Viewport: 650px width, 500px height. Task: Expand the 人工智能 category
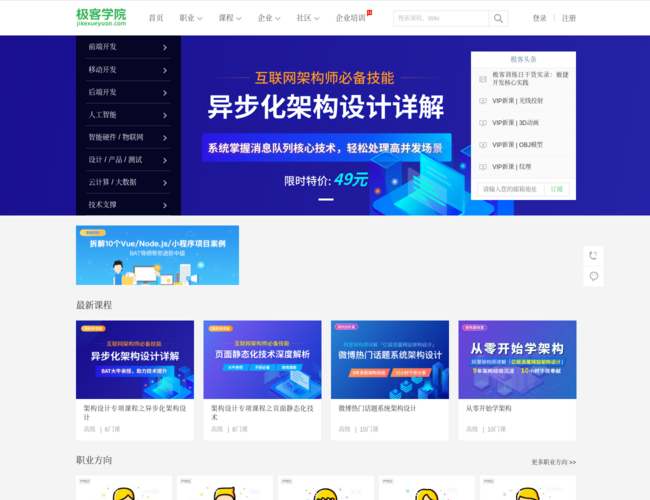128,115
